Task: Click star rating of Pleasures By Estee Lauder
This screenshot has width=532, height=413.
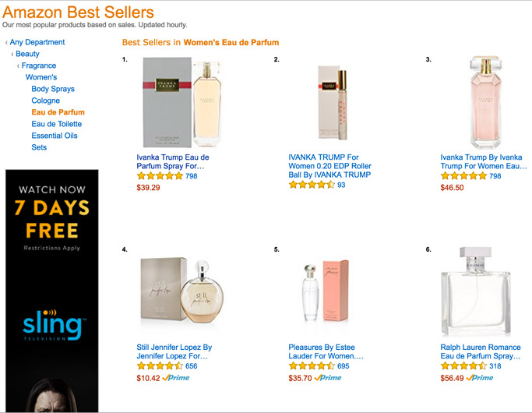Action: tap(312, 366)
